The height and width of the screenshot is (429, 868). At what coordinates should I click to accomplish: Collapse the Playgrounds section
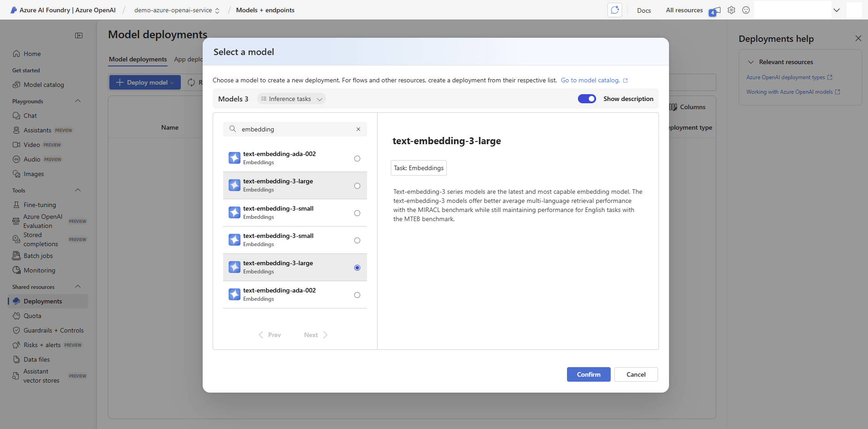coord(77,101)
